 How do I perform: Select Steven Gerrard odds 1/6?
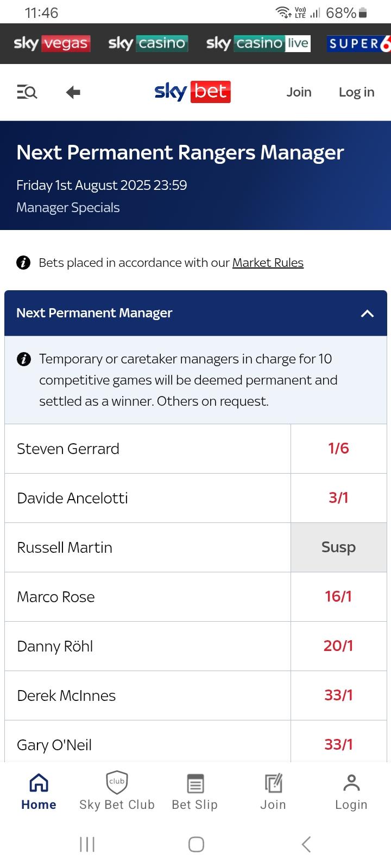point(339,449)
